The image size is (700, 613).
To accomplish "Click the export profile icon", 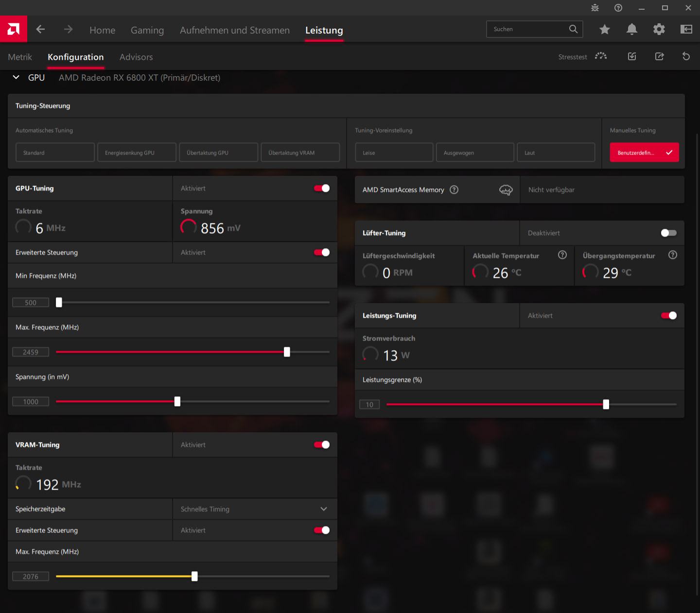I will 659,56.
